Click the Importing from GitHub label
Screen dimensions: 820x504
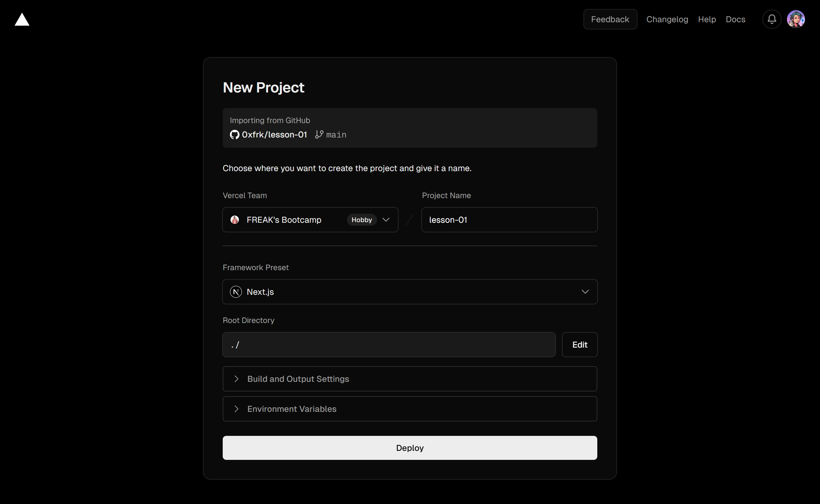click(270, 120)
